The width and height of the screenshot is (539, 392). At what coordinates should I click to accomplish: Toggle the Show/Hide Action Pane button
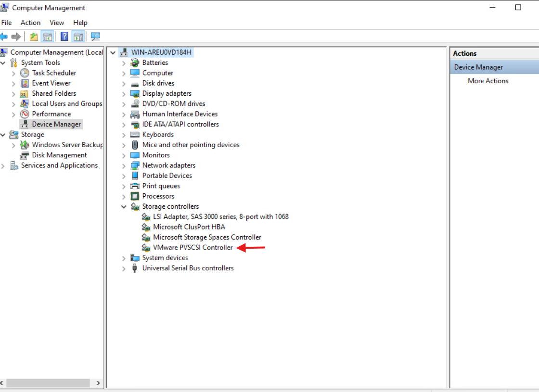coord(78,37)
